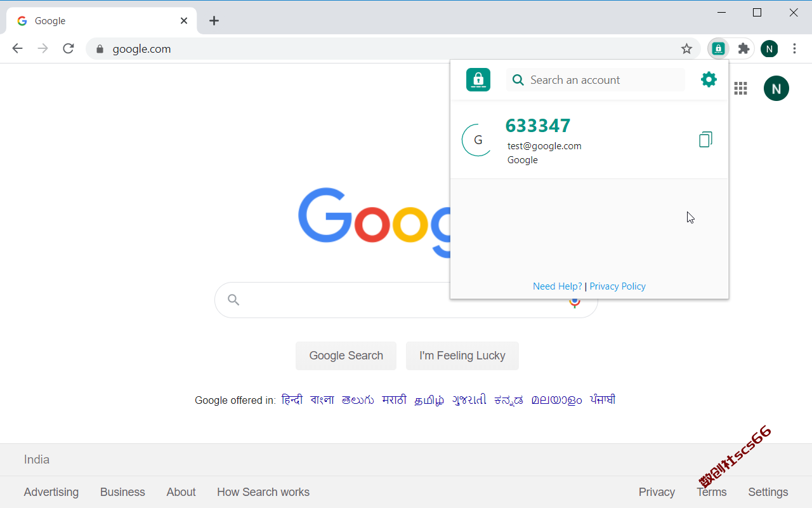Click I'm Feeling Lucky button
Image resolution: width=812 pixels, height=508 pixels.
click(x=462, y=356)
